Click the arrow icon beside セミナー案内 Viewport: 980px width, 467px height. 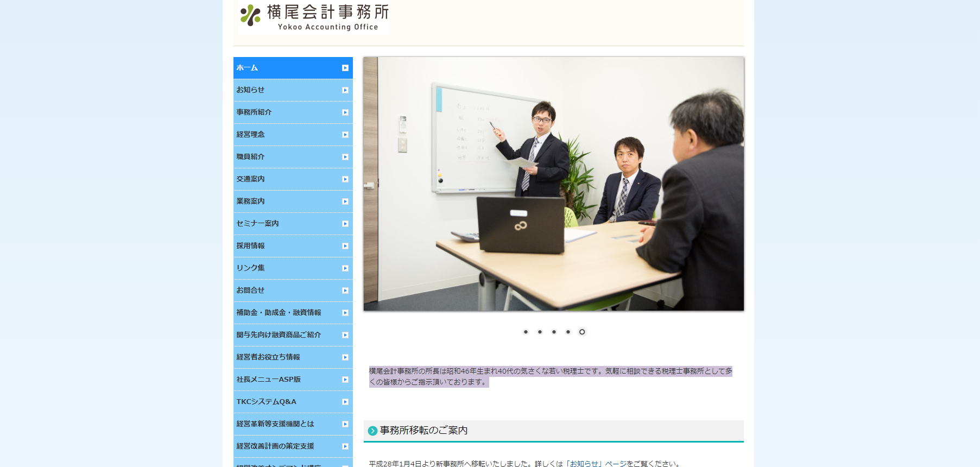click(345, 224)
